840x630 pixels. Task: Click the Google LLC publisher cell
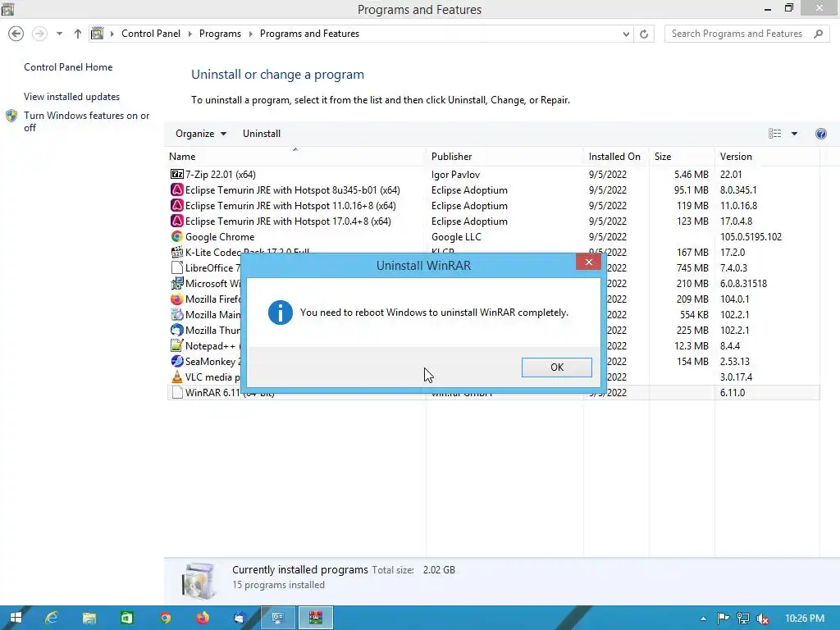(x=456, y=237)
